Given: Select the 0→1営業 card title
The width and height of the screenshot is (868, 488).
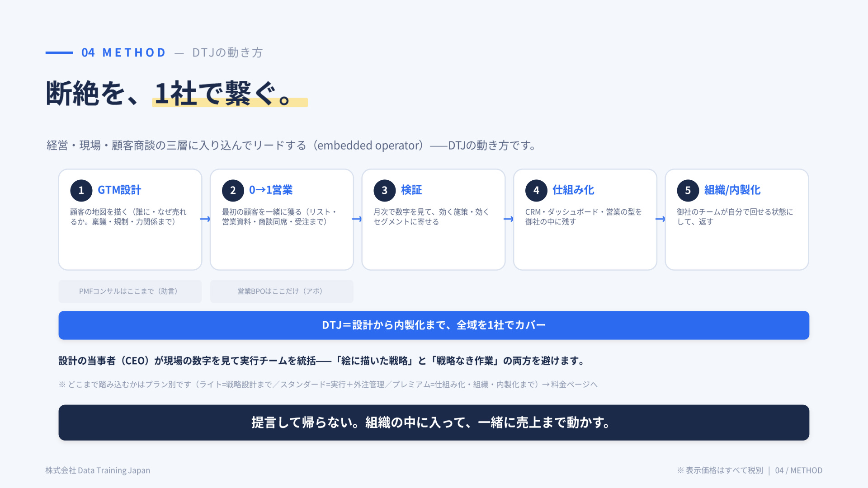Looking at the screenshot, I should click(271, 190).
